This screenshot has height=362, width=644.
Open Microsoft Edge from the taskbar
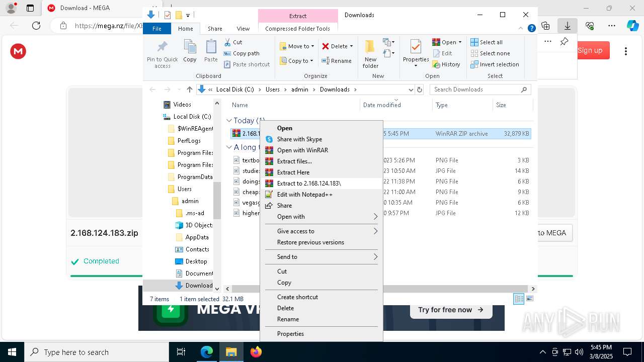click(207, 352)
